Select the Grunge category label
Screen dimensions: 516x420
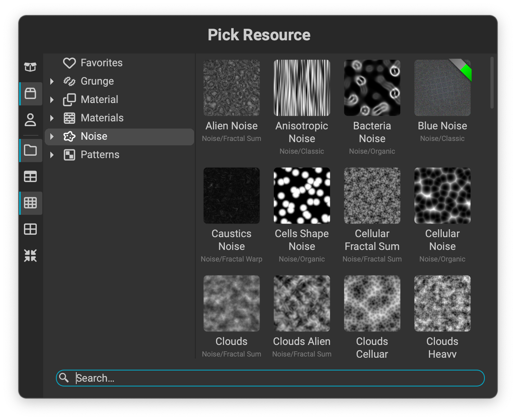point(97,81)
